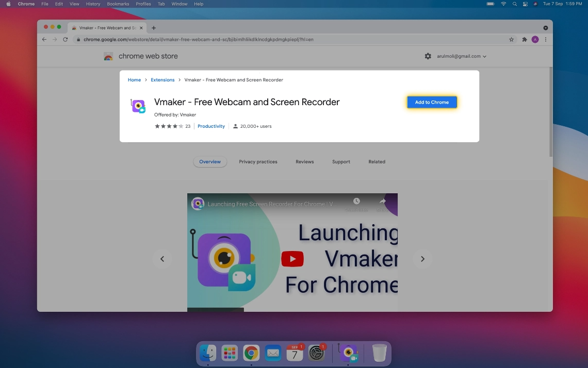Click the tab search circular arrow button
Viewport: 588px width, 368px height.
coord(546,28)
